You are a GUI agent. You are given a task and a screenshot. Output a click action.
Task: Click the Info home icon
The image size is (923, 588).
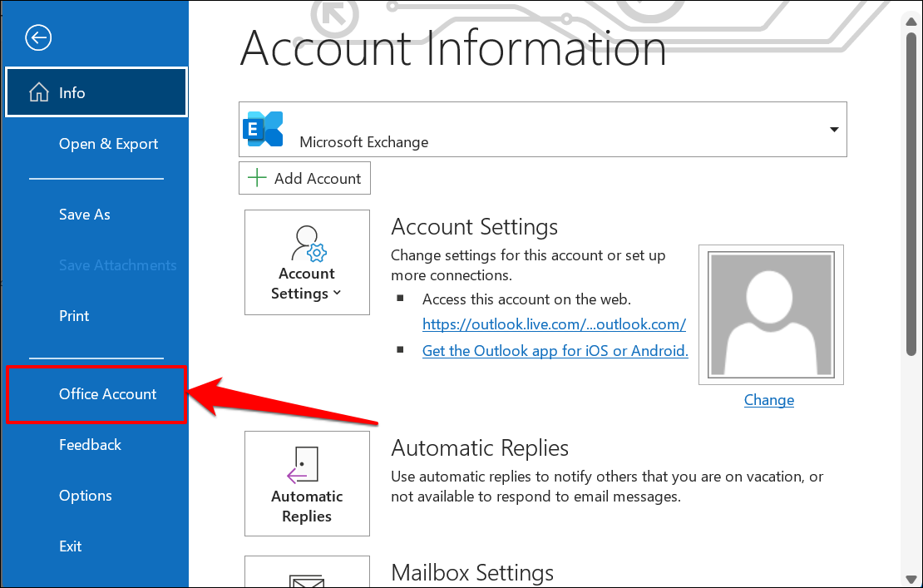coord(38,93)
